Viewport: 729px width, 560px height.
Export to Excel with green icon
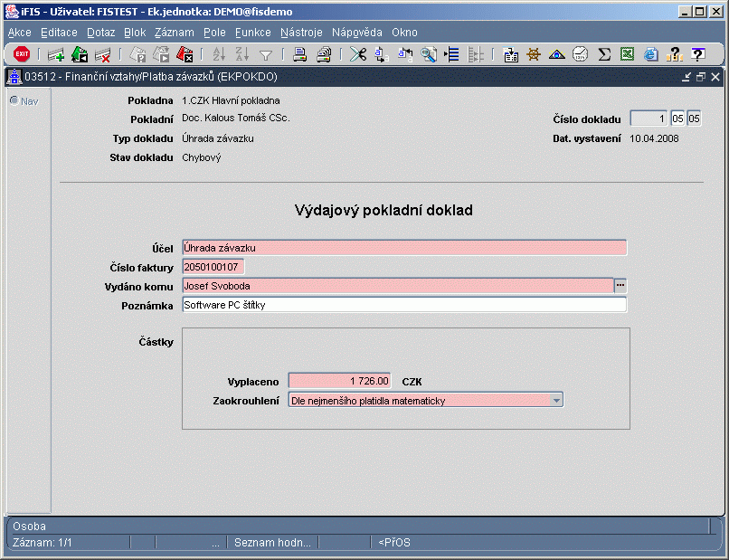pyautogui.click(x=627, y=54)
